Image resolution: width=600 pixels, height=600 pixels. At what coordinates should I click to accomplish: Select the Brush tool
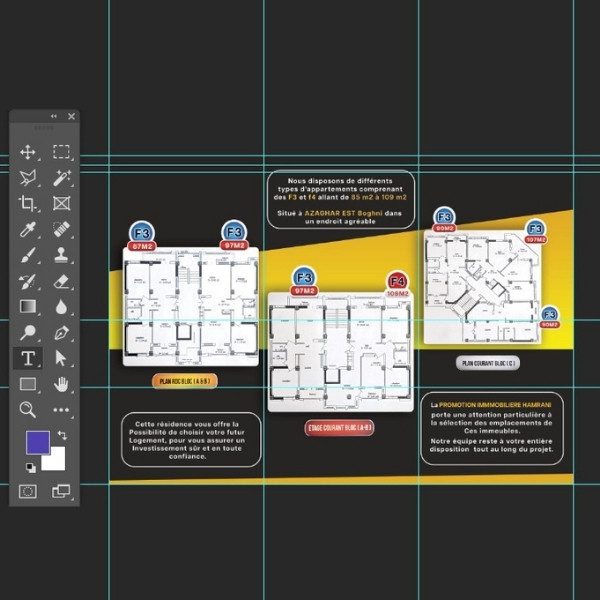click(28, 255)
